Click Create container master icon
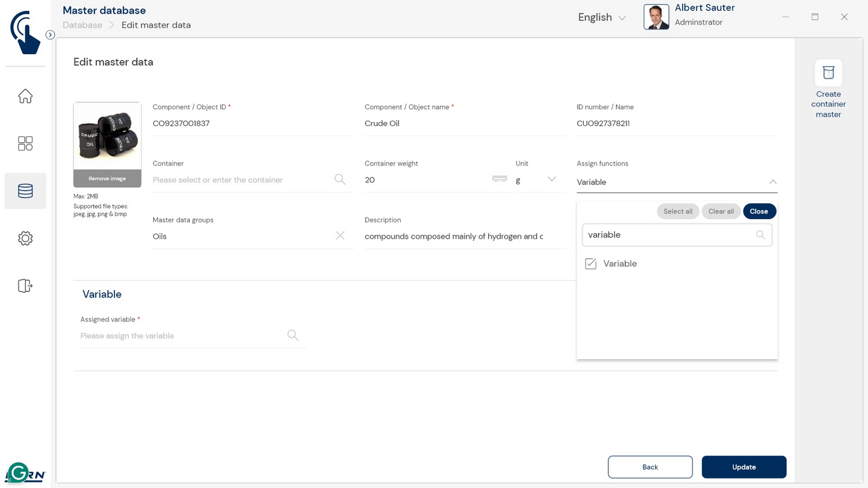The height and width of the screenshot is (488, 868). 828,73
